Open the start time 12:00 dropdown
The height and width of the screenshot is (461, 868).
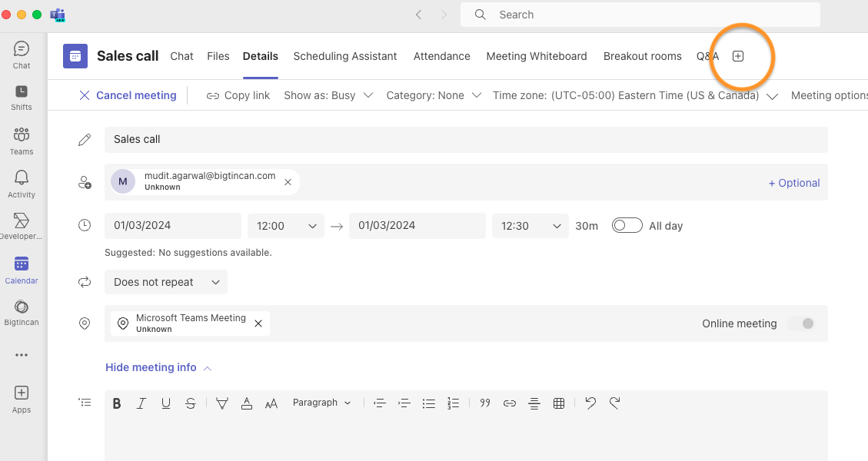pyautogui.click(x=286, y=226)
